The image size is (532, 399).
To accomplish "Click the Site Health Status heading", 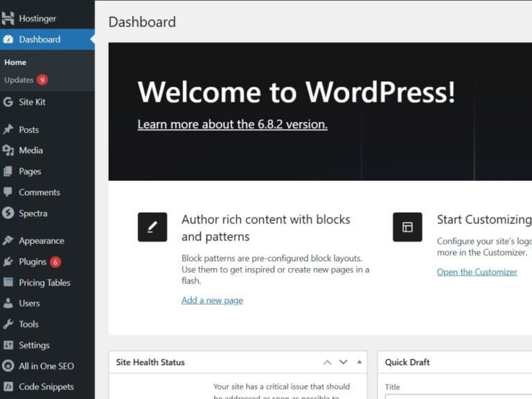I will pos(150,362).
